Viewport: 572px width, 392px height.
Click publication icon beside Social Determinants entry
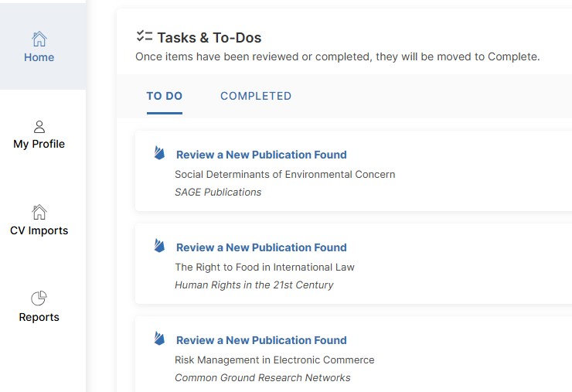point(159,153)
